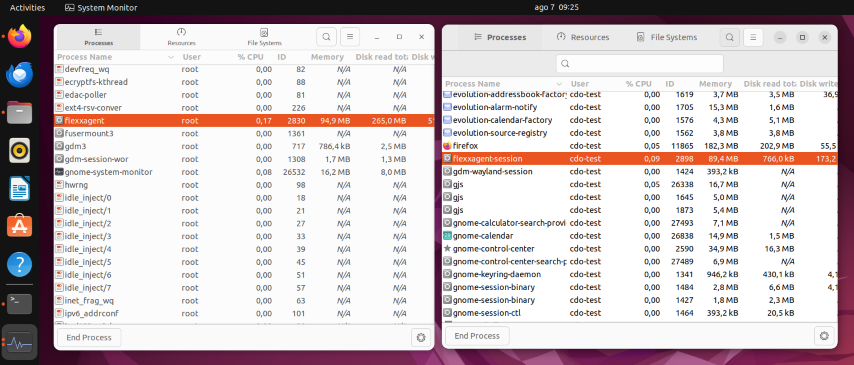Select inet_frag_wq process row
The image size is (854, 365).
pos(244,300)
